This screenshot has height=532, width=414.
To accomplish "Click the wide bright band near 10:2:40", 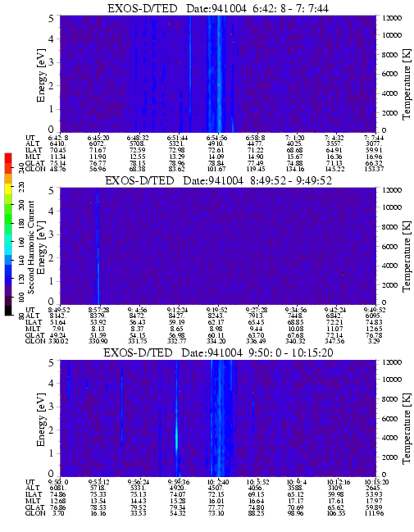I will [221, 418].
